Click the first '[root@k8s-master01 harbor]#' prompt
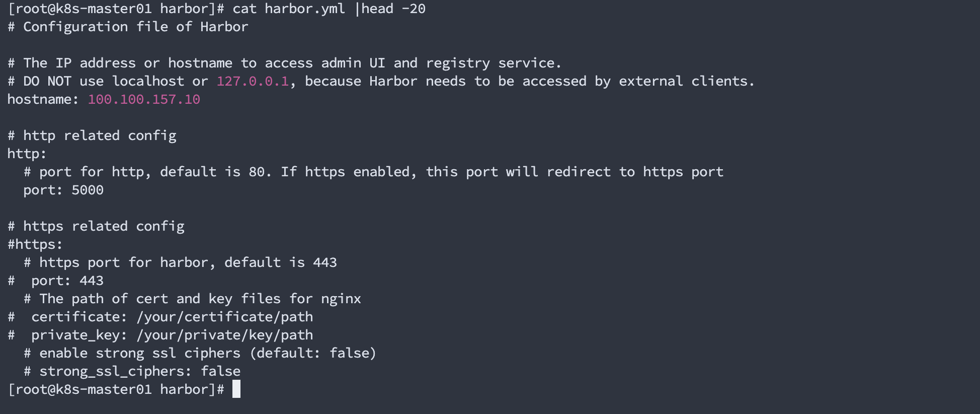The height and width of the screenshot is (414, 980). (x=116, y=9)
